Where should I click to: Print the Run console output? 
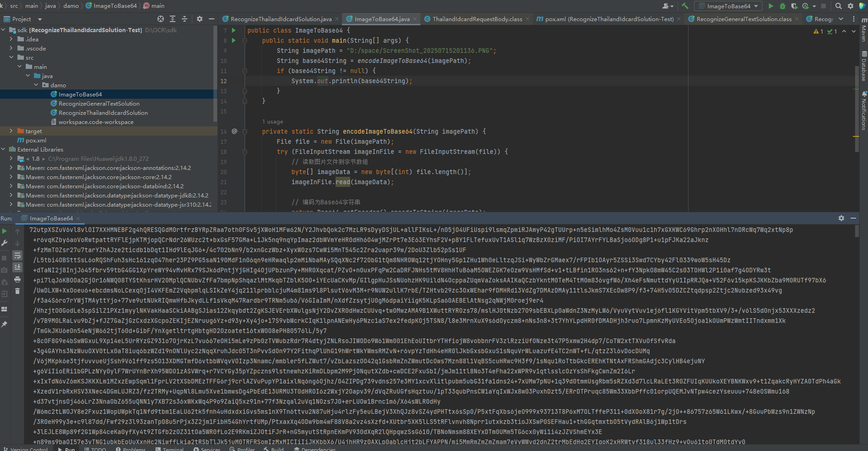(x=17, y=279)
